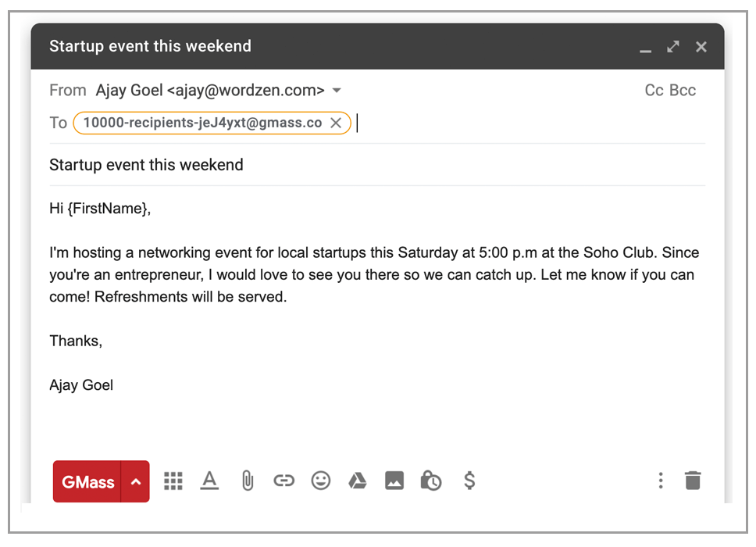Open more options three-dot menu
The width and height of the screenshot is (756, 547).
[x=661, y=481]
